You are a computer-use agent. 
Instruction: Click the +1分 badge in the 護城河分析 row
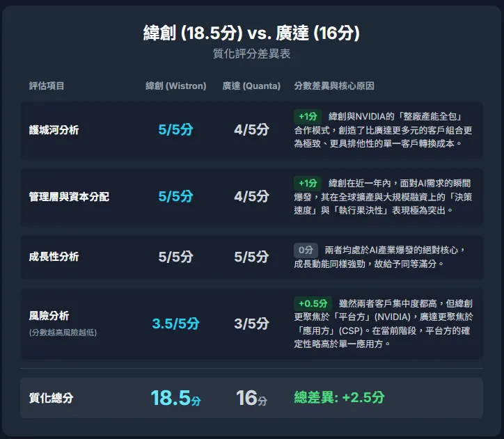308,116
